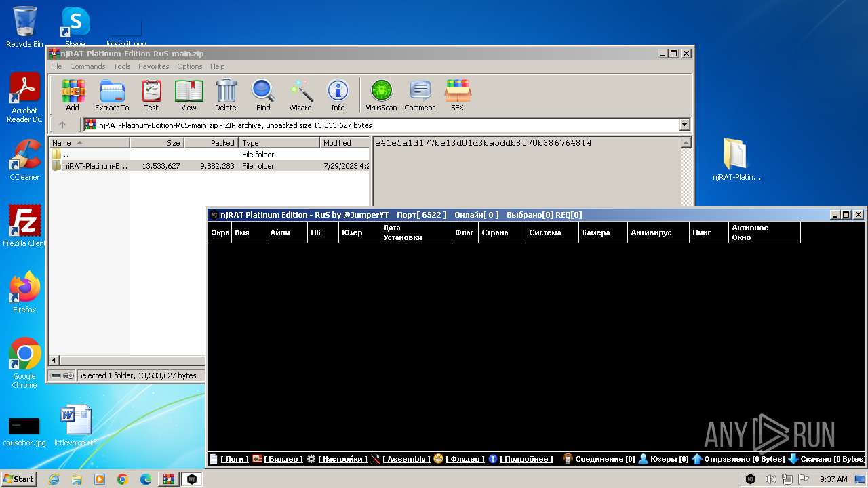
Task: Sort file list by Packed column
Action: point(211,143)
